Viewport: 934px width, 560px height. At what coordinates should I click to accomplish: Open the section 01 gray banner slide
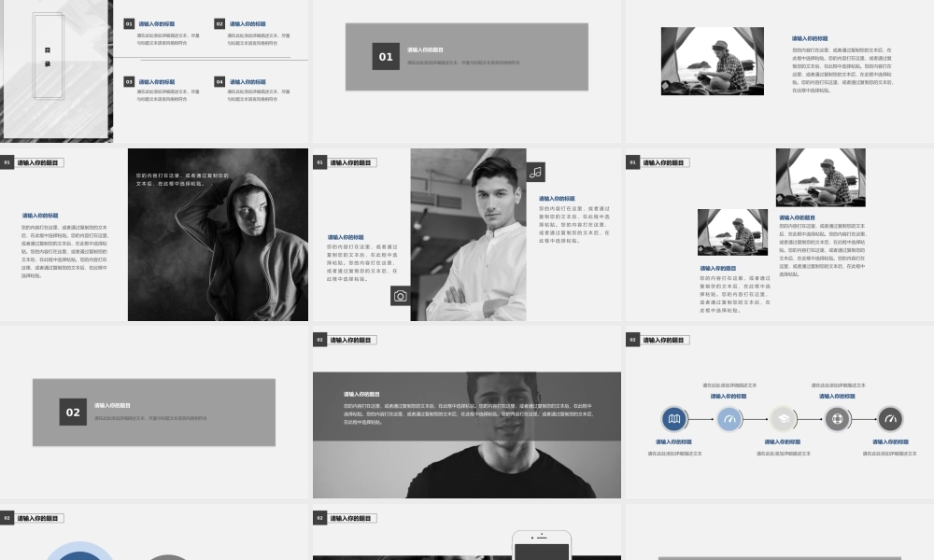(x=467, y=57)
